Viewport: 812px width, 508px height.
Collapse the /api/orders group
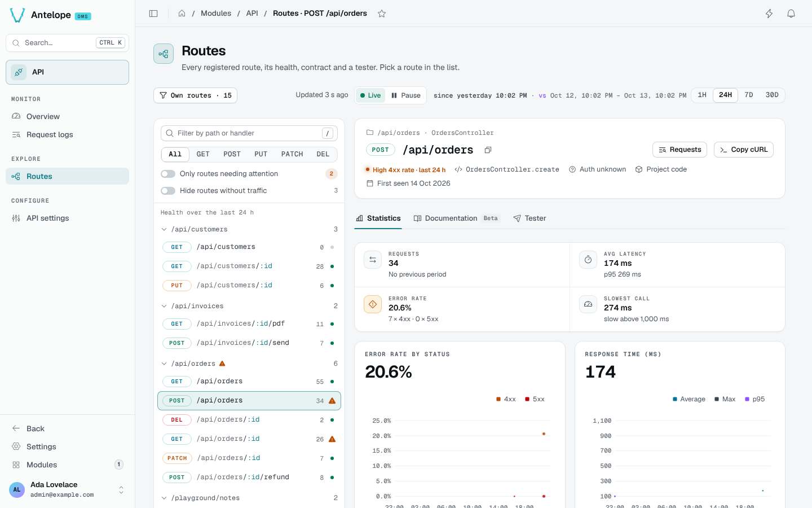coord(164,364)
